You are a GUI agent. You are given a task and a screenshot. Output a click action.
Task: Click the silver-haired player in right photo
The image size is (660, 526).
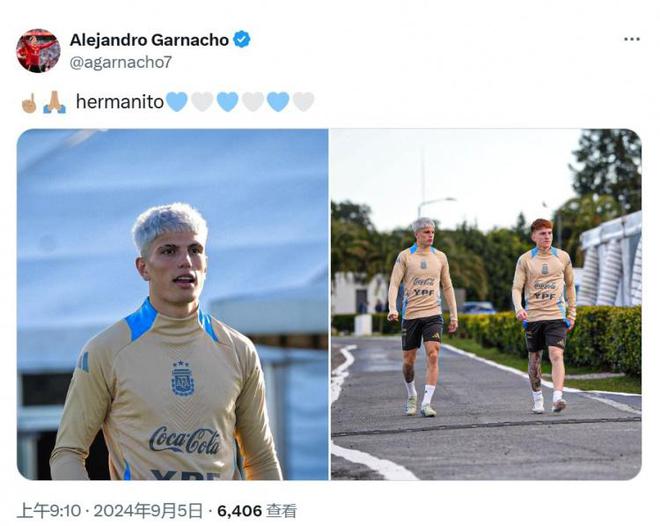pyautogui.click(x=422, y=317)
